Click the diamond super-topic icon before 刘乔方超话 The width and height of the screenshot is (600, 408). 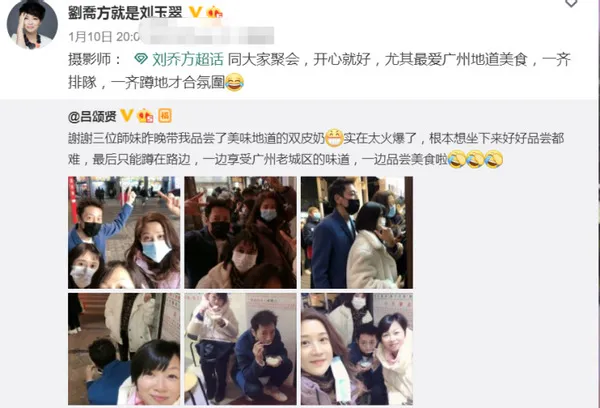pyautogui.click(x=141, y=59)
